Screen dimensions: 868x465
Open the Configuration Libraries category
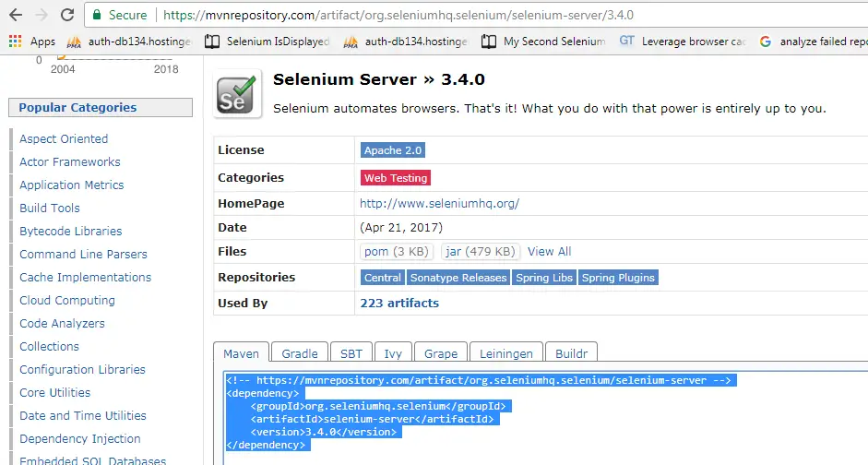point(82,369)
